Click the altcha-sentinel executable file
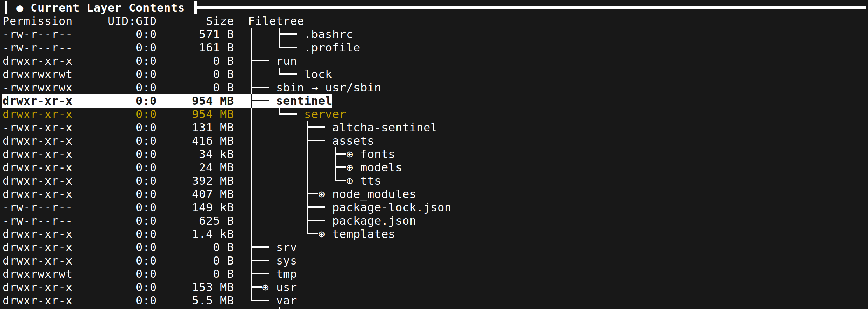 coord(384,128)
